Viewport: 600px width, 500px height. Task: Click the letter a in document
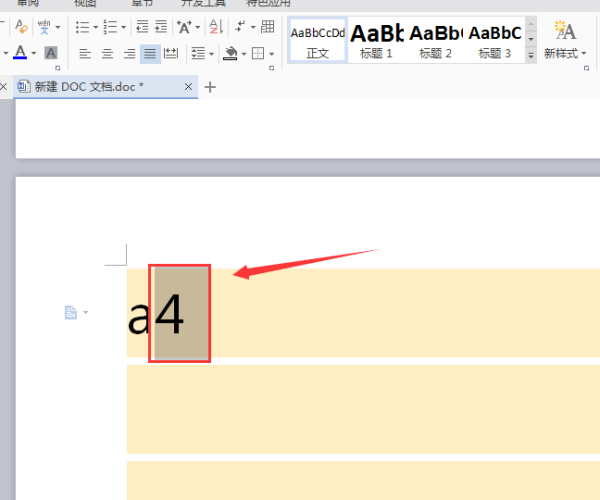(x=139, y=318)
